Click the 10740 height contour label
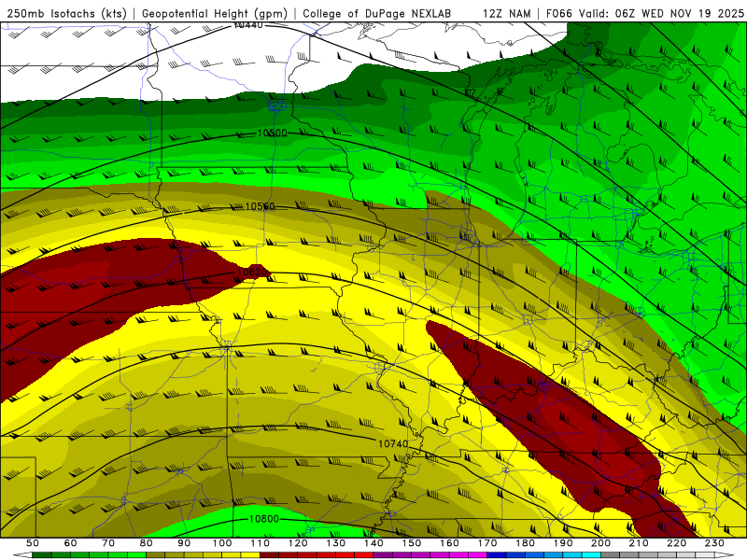The width and height of the screenshot is (747, 560). [393, 444]
